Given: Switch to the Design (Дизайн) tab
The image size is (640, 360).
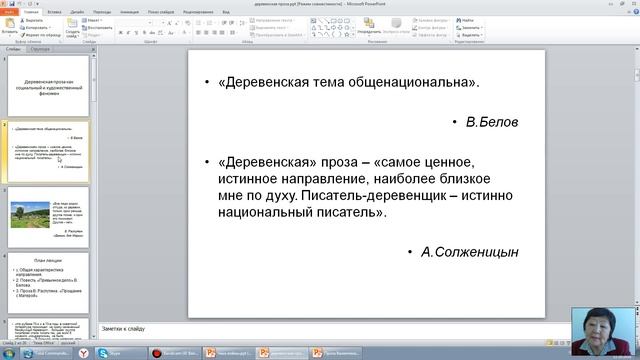Looking at the screenshot, I should click(x=77, y=12).
